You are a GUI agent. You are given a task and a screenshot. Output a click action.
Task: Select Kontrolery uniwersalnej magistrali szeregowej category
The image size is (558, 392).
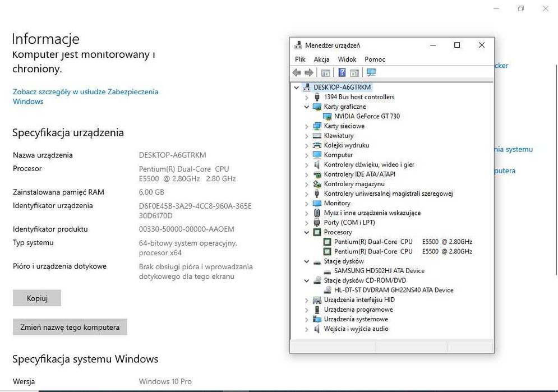coord(388,193)
